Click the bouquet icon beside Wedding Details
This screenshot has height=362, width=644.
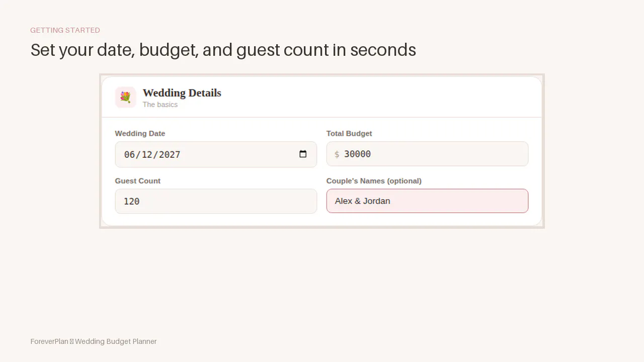click(x=125, y=97)
